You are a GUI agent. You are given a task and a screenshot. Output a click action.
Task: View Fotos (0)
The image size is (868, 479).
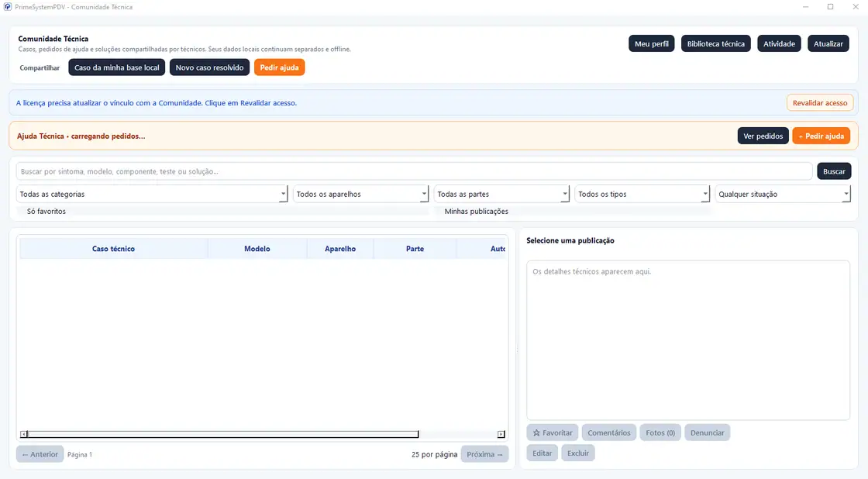[660, 432]
